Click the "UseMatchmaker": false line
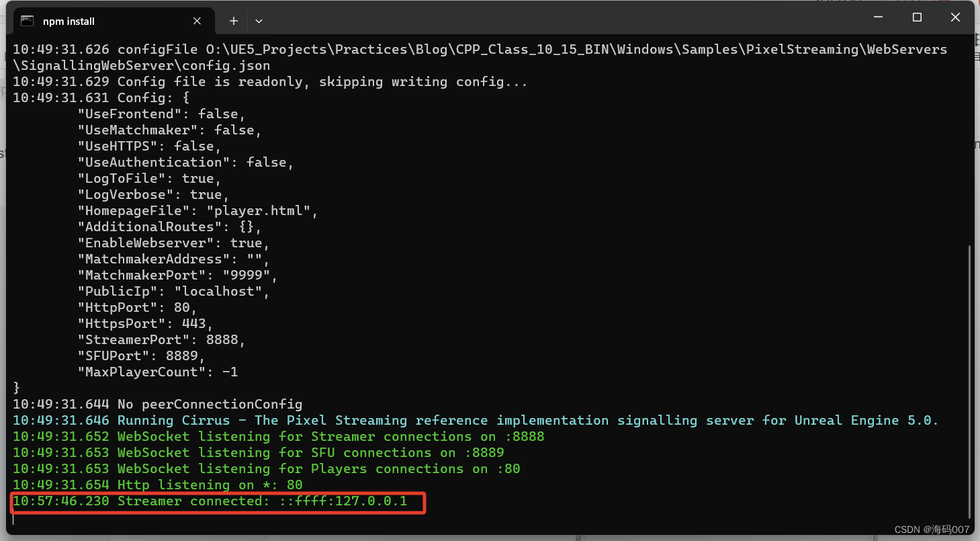Viewport: 980px width, 541px height. (169, 130)
